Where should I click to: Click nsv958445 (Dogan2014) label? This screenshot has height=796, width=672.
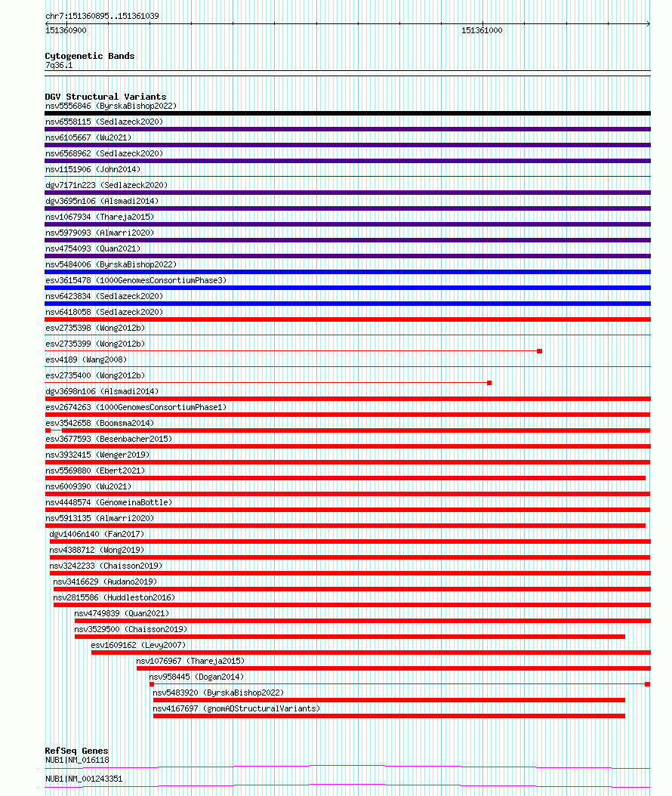point(196,677)
